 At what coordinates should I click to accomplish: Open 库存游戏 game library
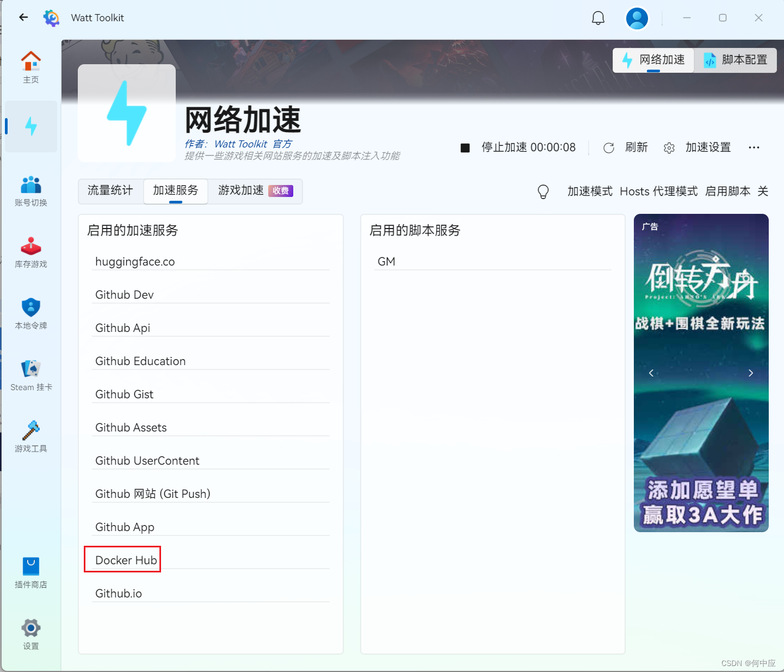(31, 252)
